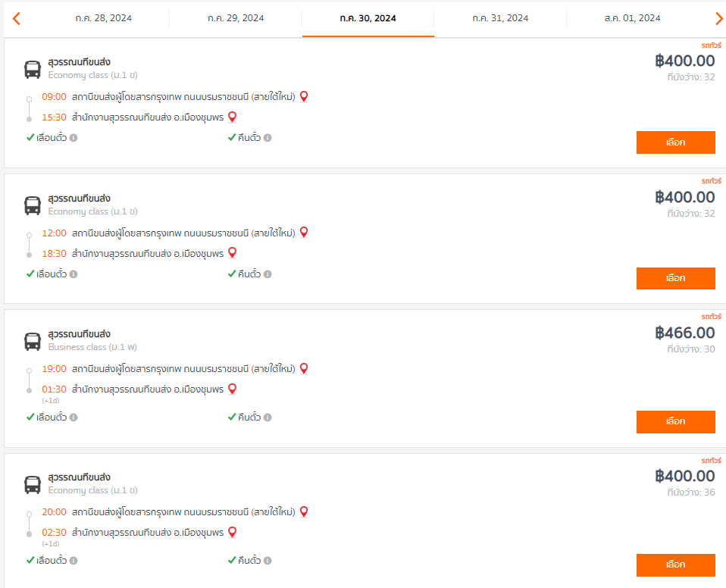The image size is (726, 588).
Task: Switch to ส.ค. 01, 2024 date tab
Action: click(633, 18)
